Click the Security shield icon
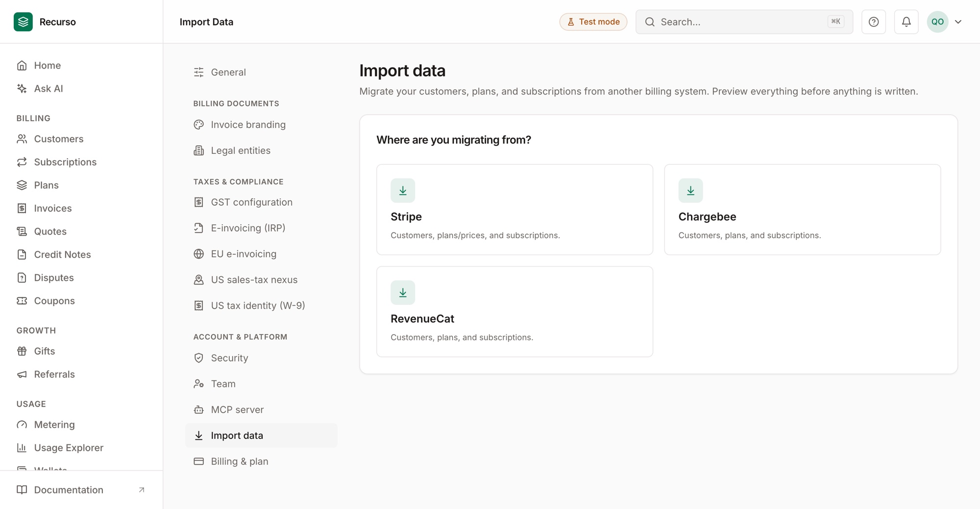Screen dimensions: 980x509 198,358
